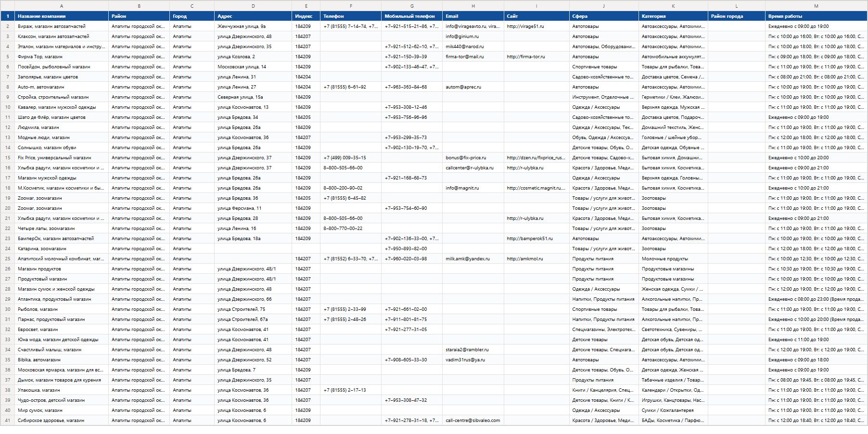Viewport: 868px width, 434px height.
Task: Select the 'Северная улица, 15а' address cell
Action: tap(253, 97)
